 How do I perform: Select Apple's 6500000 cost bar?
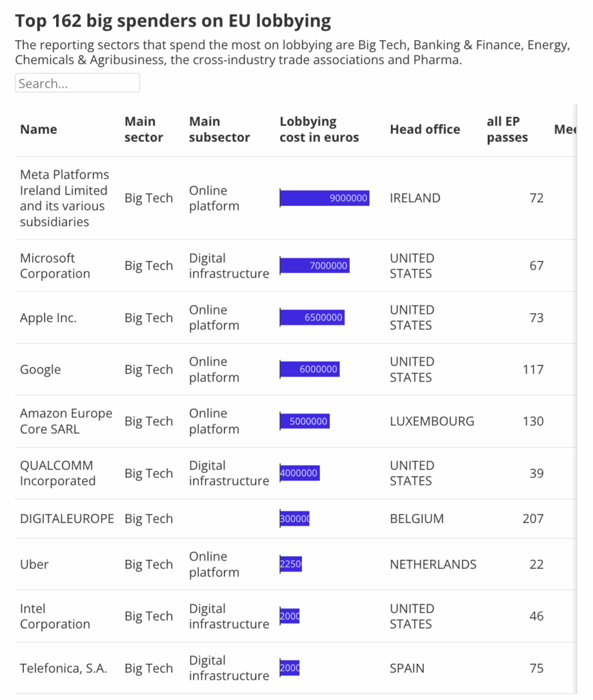312,317
